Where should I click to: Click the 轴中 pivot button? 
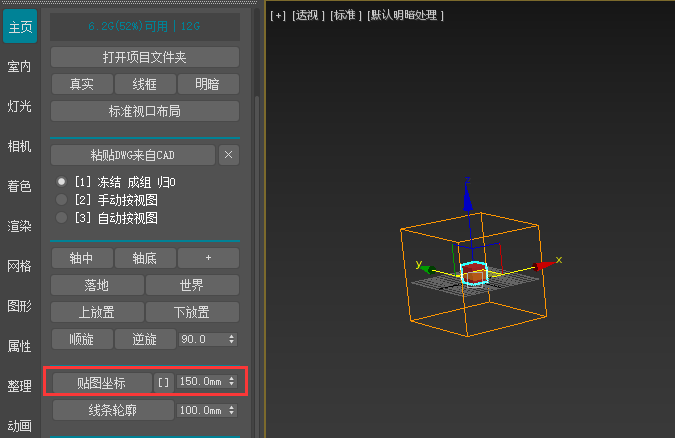pyautogui.click(x=82, y=258)
